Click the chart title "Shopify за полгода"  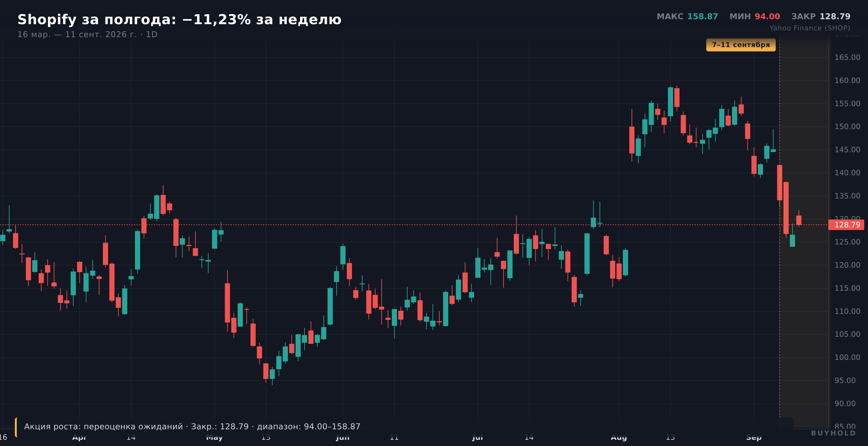(97, 20)
